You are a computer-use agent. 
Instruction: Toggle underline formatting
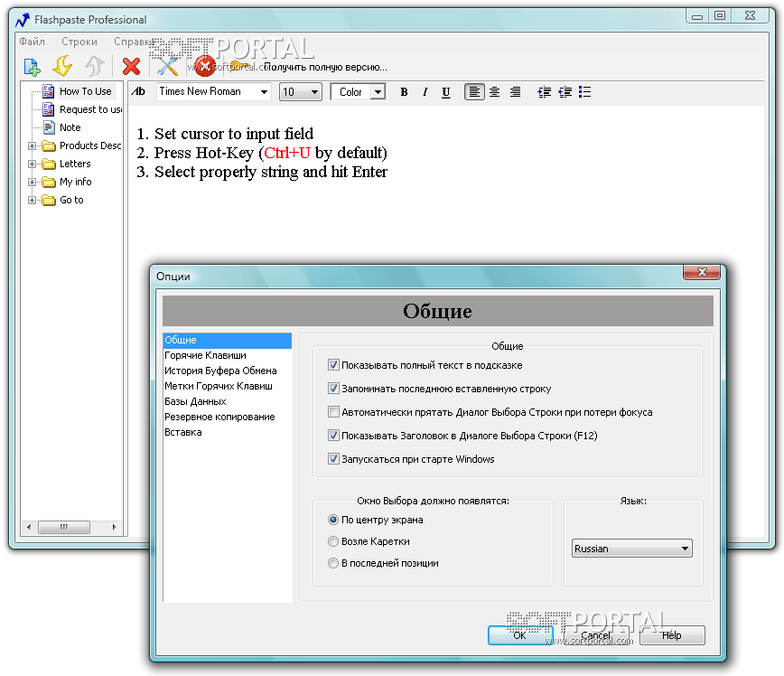coord(445,92)
